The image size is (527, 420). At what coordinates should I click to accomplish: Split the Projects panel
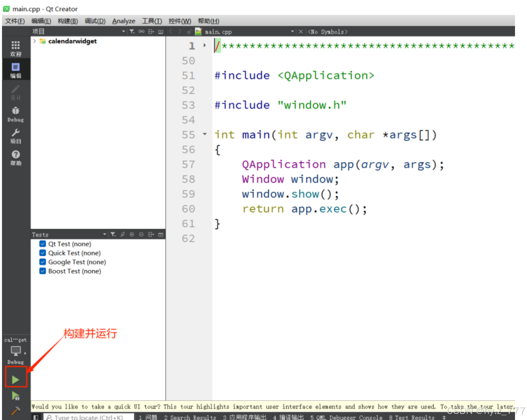tap(151, 31)
